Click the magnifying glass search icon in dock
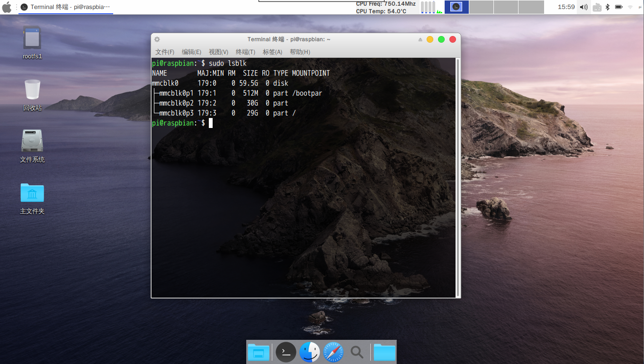Screen dimensions: 644x364 [x=357, y=352]
